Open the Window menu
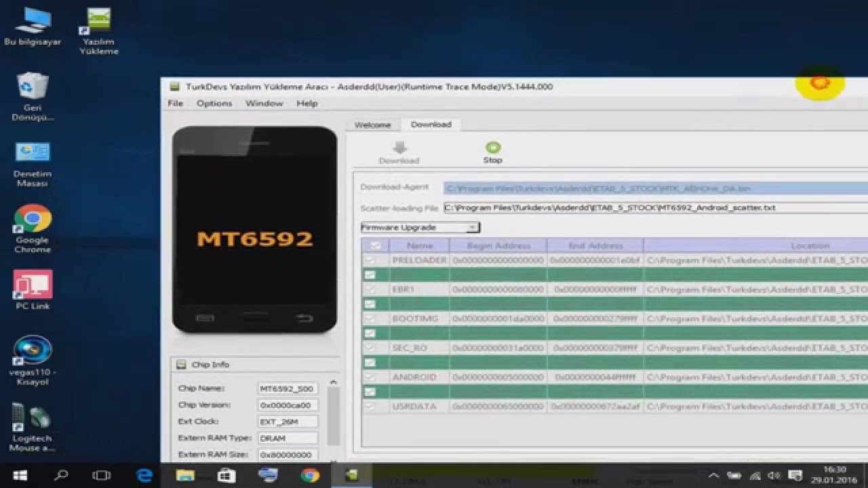 point(264,104)
